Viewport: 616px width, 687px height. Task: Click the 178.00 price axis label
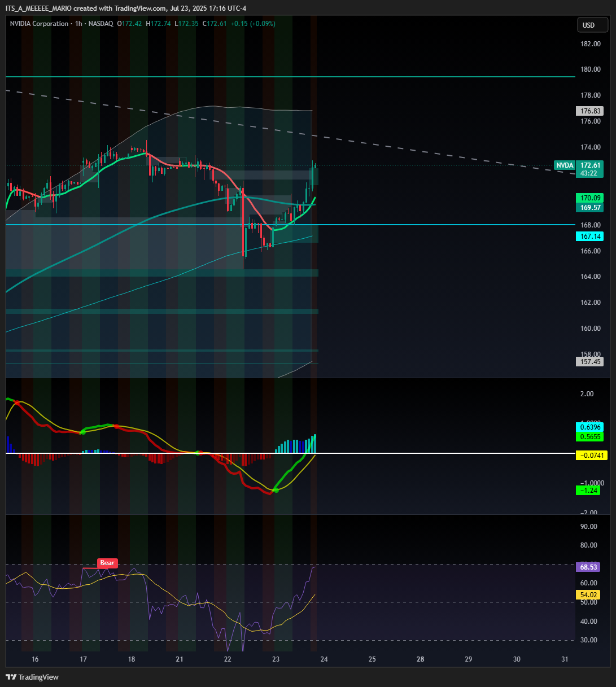pos(591,95)
